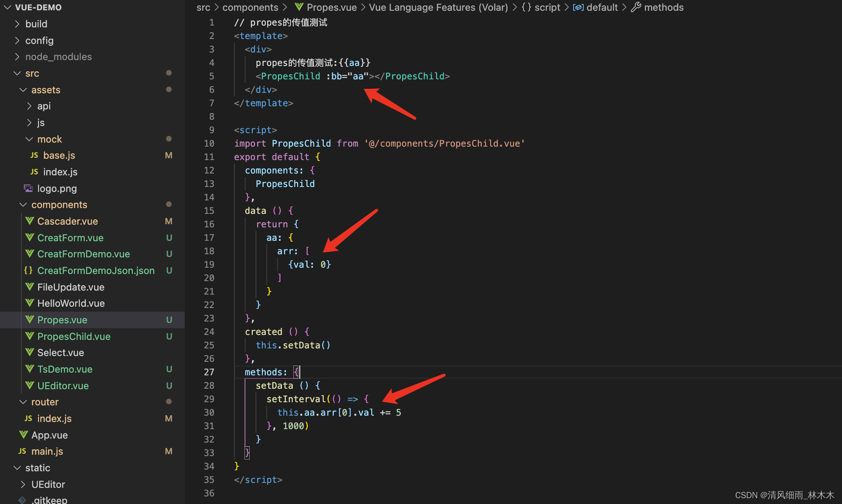Open CreatFormDemo.vue file

(x=83, y=254)
